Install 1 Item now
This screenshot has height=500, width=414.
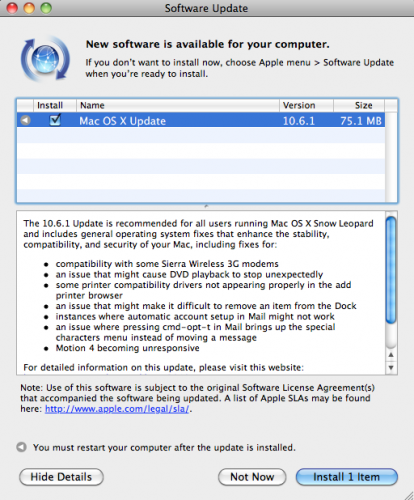pos(347,477)
